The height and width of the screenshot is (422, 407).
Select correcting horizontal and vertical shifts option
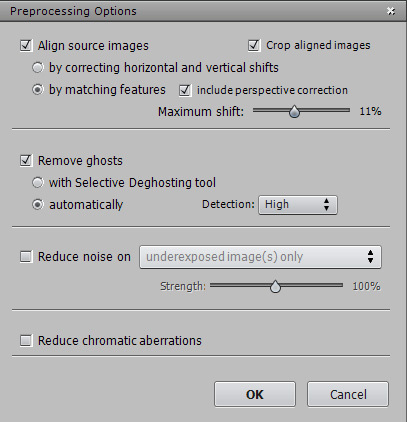[38, 68]
